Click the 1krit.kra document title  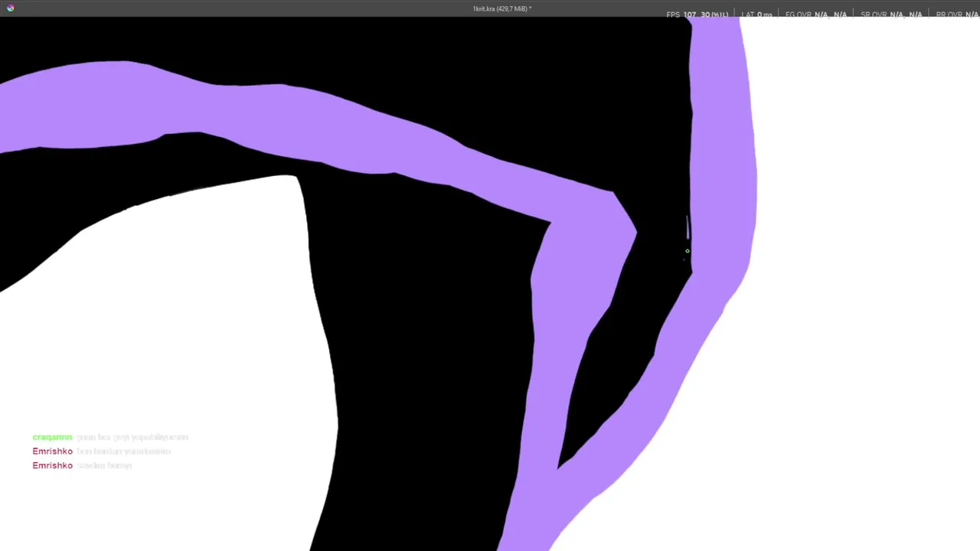pyautogui.click(x=502, y=9)
